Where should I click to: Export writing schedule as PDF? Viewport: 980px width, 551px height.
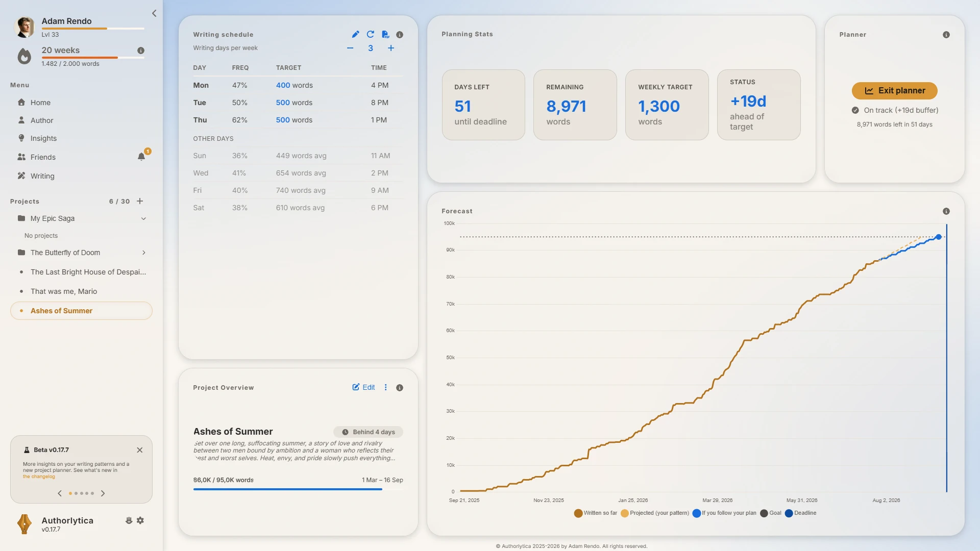[x=385, y=35]
